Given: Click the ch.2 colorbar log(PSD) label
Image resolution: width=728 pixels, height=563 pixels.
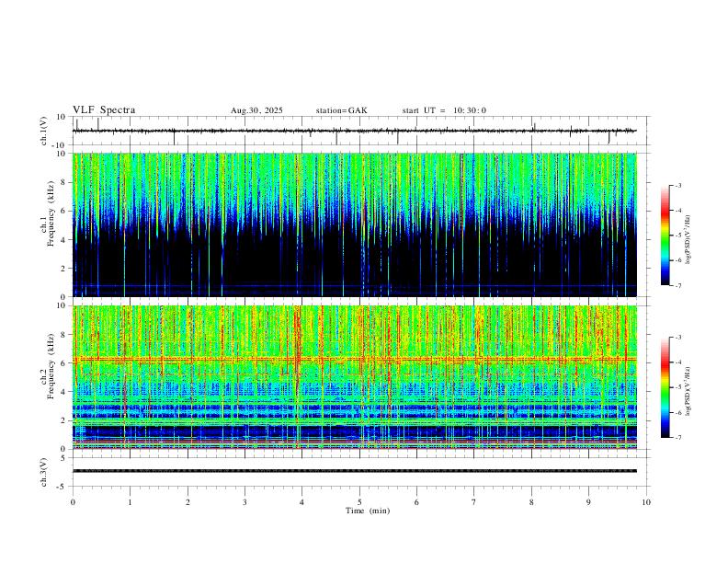Looking at the screenshot, I should click(688, 391).
